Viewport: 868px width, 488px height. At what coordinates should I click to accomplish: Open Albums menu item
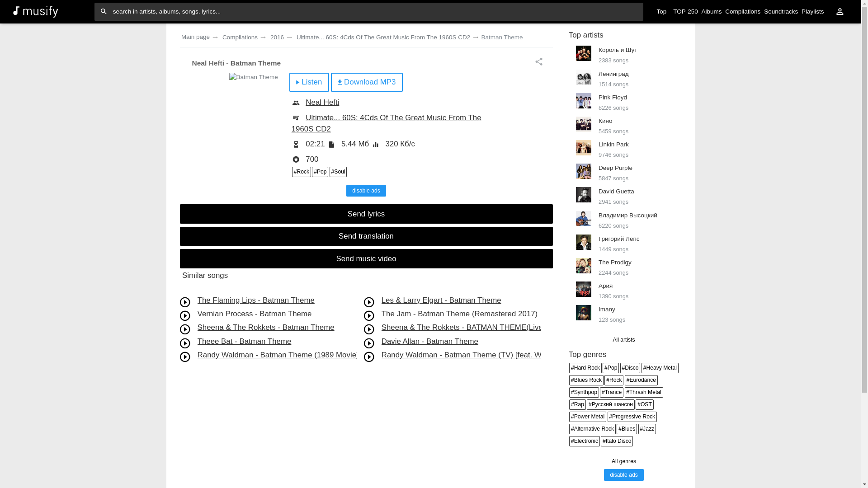pyautogui.click(x=712, y=12)
